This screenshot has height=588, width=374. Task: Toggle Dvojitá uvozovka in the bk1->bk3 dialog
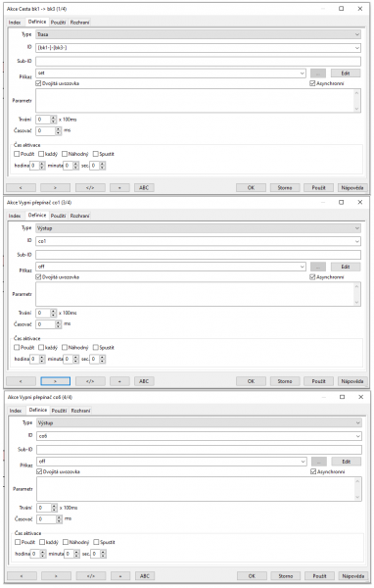pyautogui.click(x=38, y=83)
